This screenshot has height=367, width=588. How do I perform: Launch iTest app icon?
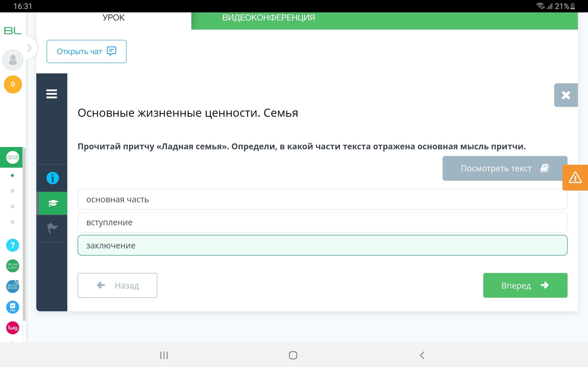tap(13, 307)
